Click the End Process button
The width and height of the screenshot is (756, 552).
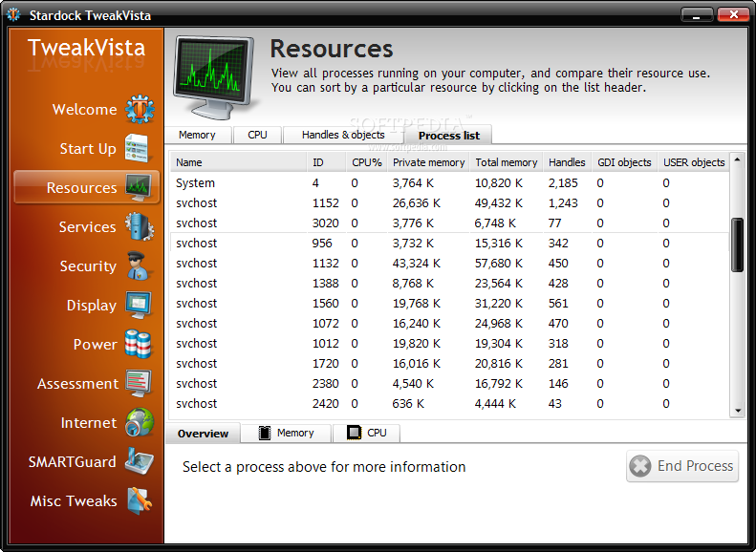click(682, 466)
